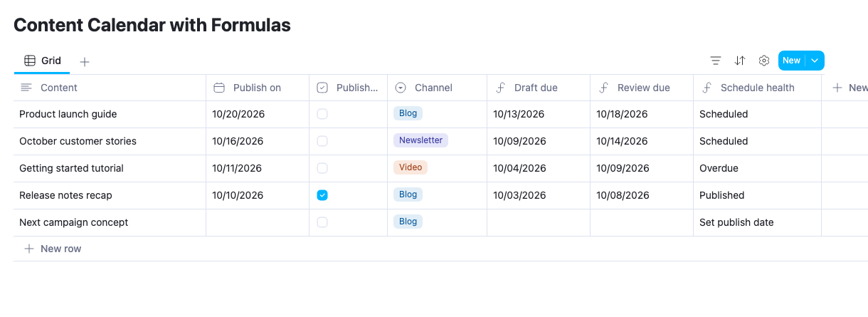Viewport: 868px width, 317px height.
Task: Click the checkbox icon in Published header
Action: (322, 88)
